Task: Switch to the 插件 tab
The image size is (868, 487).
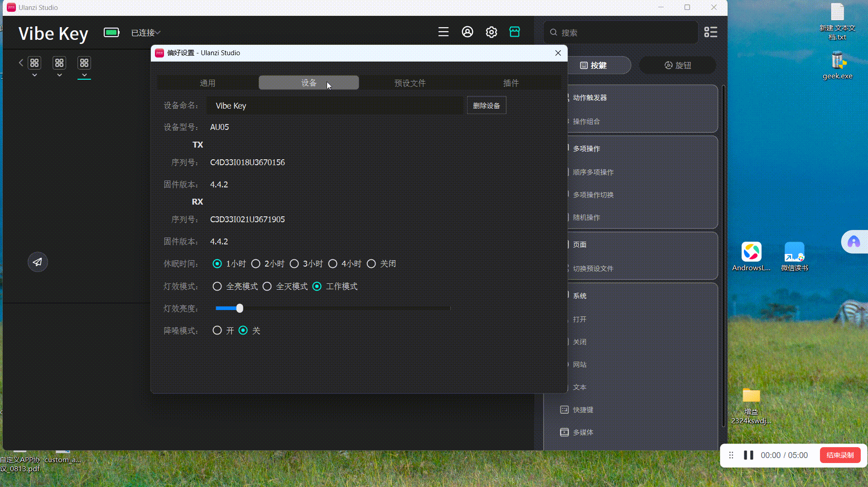Action: 511,83
